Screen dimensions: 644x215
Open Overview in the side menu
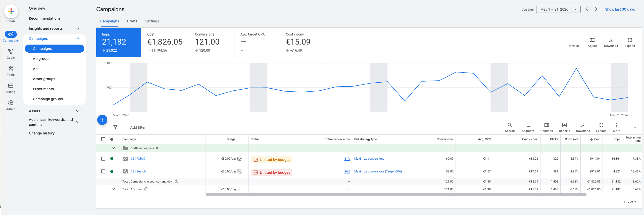tap(37, 8)
